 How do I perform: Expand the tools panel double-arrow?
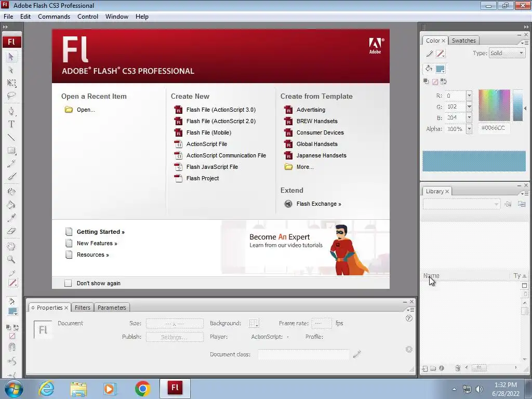(5, 27)
